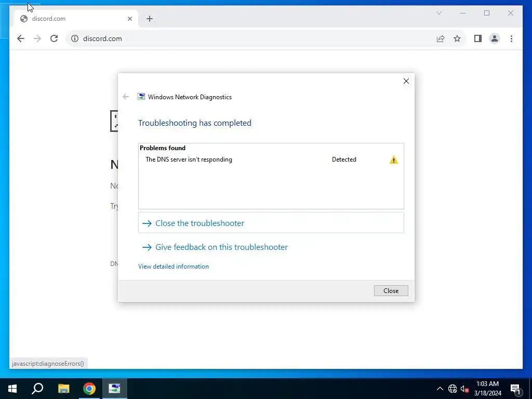Open Chrome three-dot menu
Screen dimensions: 532x399
[x=511, y=38]
